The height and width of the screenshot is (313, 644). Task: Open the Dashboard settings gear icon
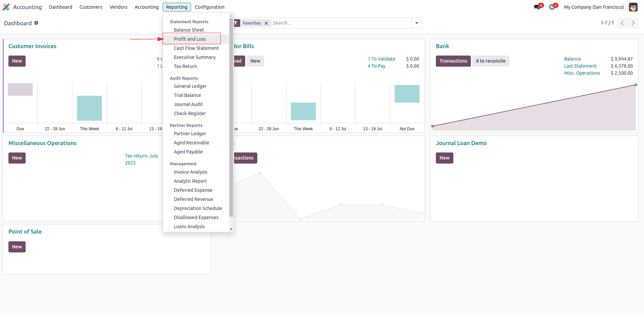coord(36,23)
